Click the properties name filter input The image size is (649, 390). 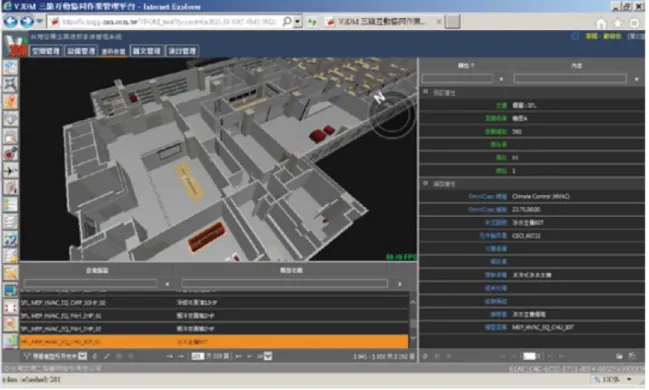click(457, 79)
